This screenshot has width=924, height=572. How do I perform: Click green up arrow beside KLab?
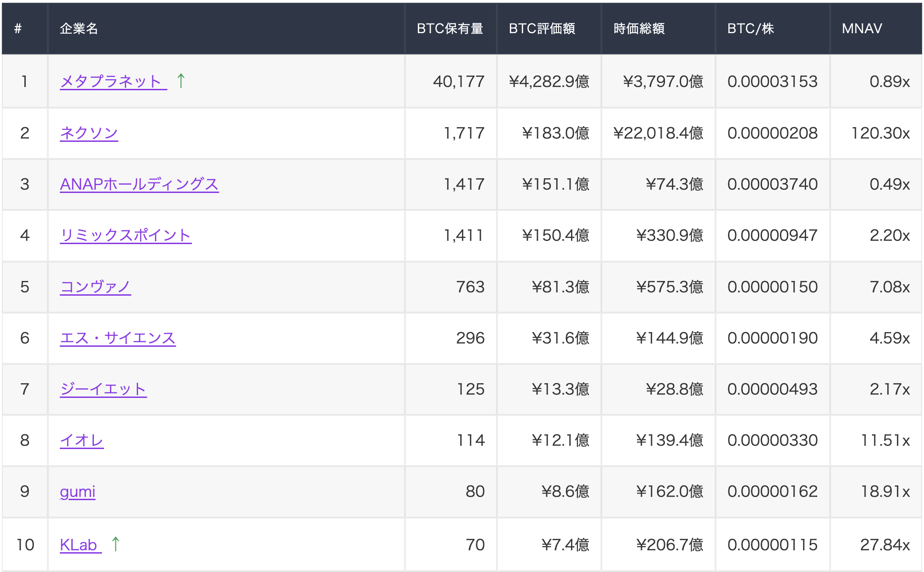(x=115, y=544)
